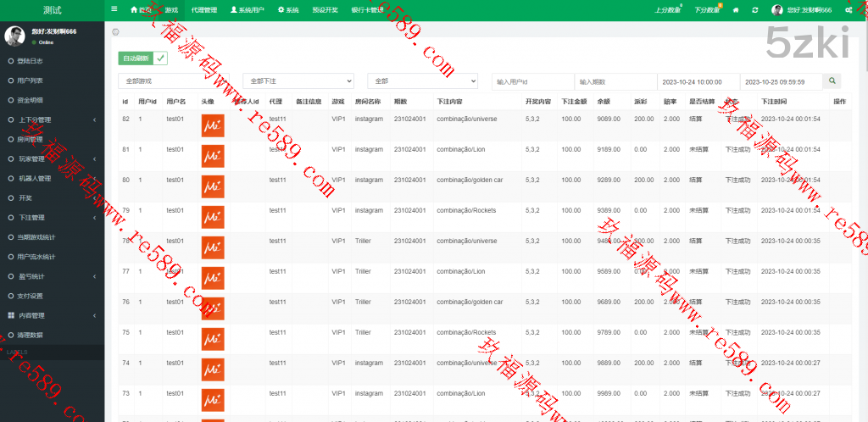Open the 全部下注 bet filter dropdown
The width and height of the screenshot is (868, 422).
pos(298,81)
